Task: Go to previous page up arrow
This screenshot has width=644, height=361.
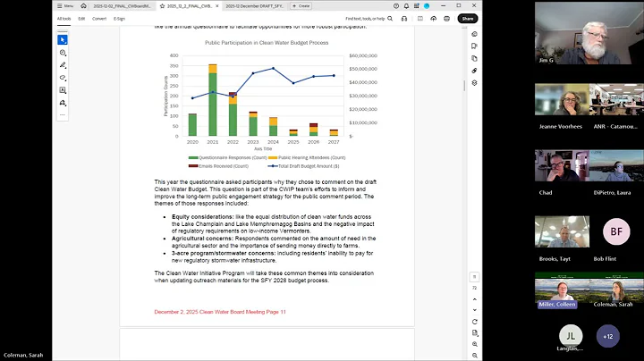Action: [474, 299]
